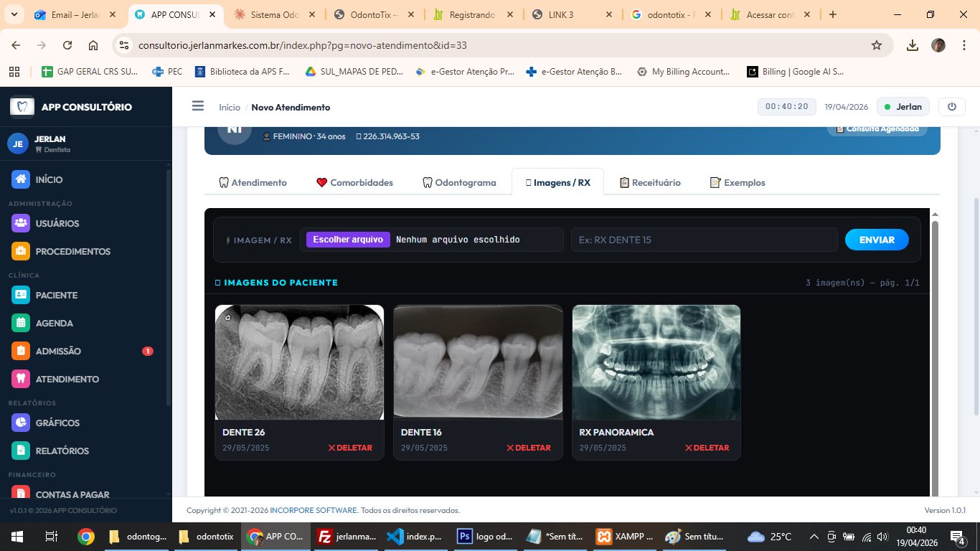Image resolution: width=980 pixels, height=551 pixels.
Task: Open the RX PANORAMICA thumbnail
Action: [x=656, y=362]
